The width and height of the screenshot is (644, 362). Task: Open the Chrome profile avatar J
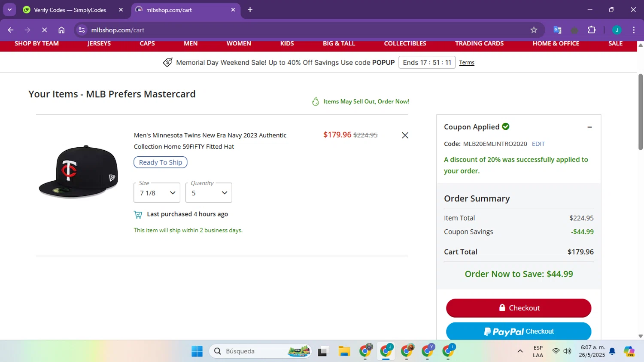tap(617, 30)
